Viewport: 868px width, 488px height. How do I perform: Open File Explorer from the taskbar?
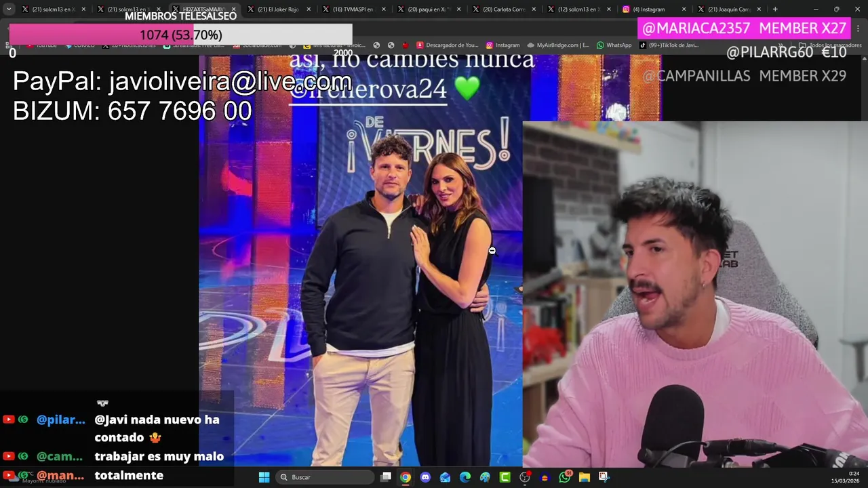click(585, 477)
